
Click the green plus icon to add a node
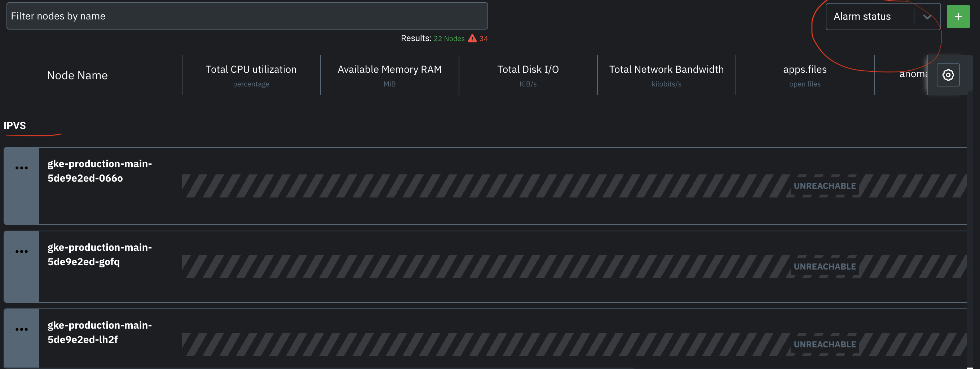tap(958, 16)
